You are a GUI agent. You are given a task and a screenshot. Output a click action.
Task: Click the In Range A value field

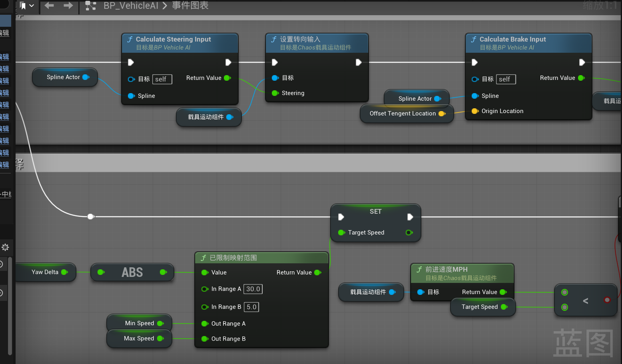point(253,289)
